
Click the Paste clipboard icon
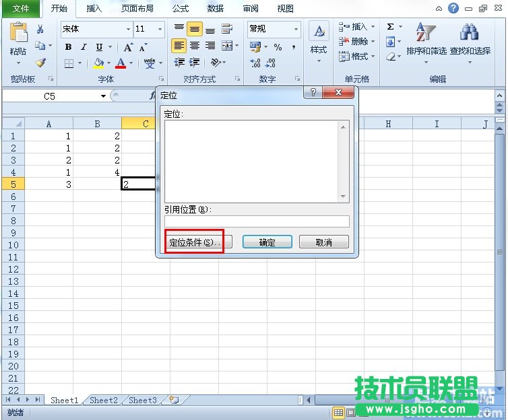[x=18, y=34]
